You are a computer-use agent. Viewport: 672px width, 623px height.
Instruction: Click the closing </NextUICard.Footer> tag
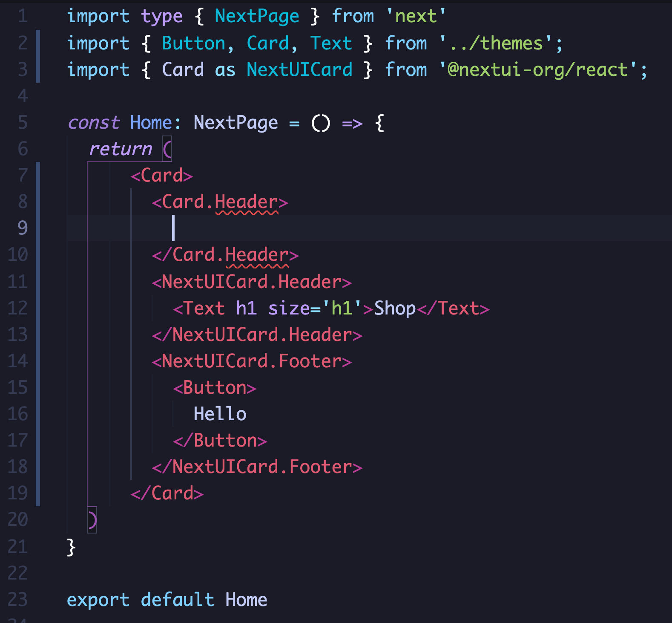tap(257, 467)
